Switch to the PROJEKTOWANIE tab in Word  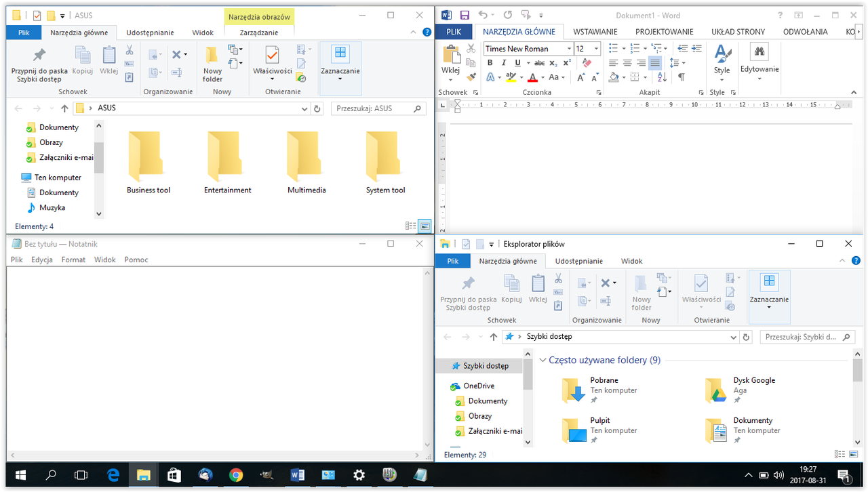[x=665, y=32]
